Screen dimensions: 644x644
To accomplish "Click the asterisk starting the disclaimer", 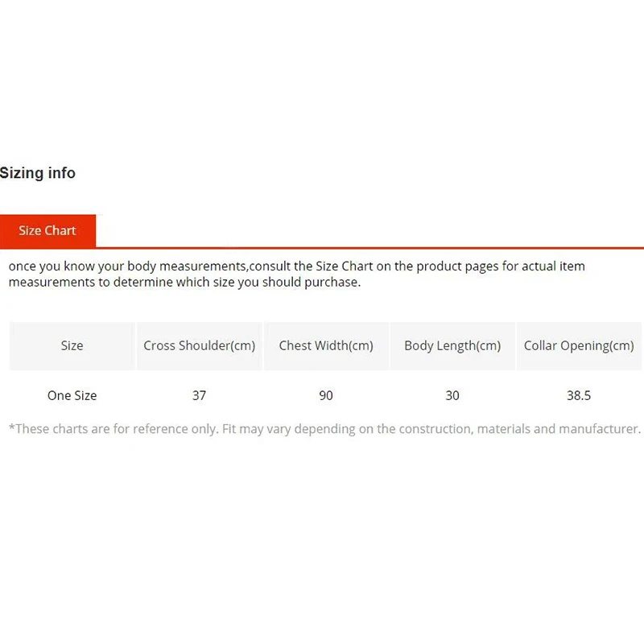I will [12, 427].
